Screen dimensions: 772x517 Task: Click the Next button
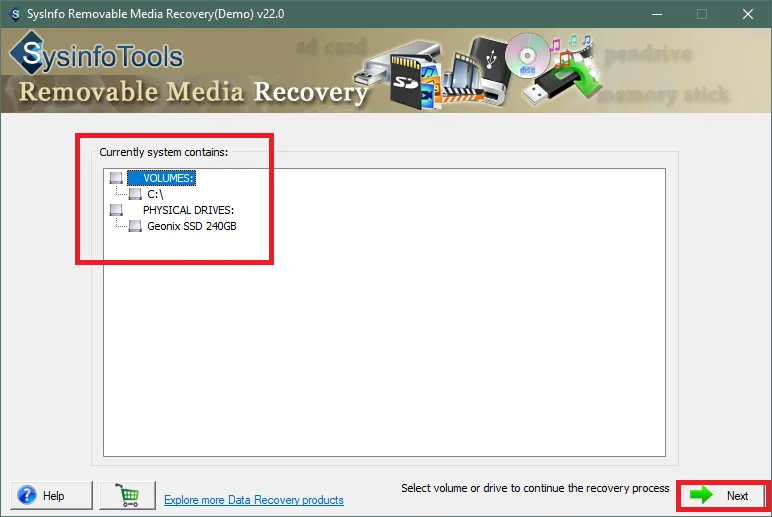coord(722,495)
